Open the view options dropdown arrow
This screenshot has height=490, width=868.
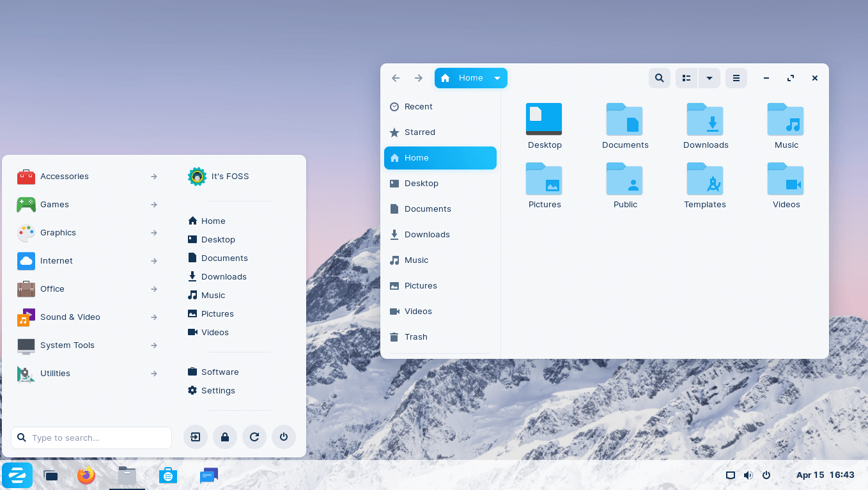[x=709, y=78]
